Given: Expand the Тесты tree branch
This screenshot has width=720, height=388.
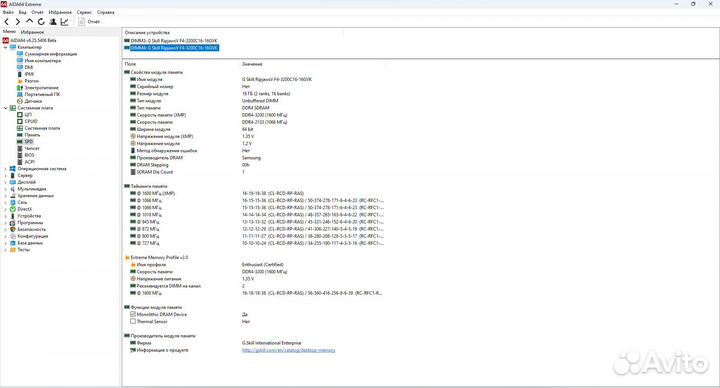Looking at the screenshot, I should pyautogui.click(x=6, y=250).
